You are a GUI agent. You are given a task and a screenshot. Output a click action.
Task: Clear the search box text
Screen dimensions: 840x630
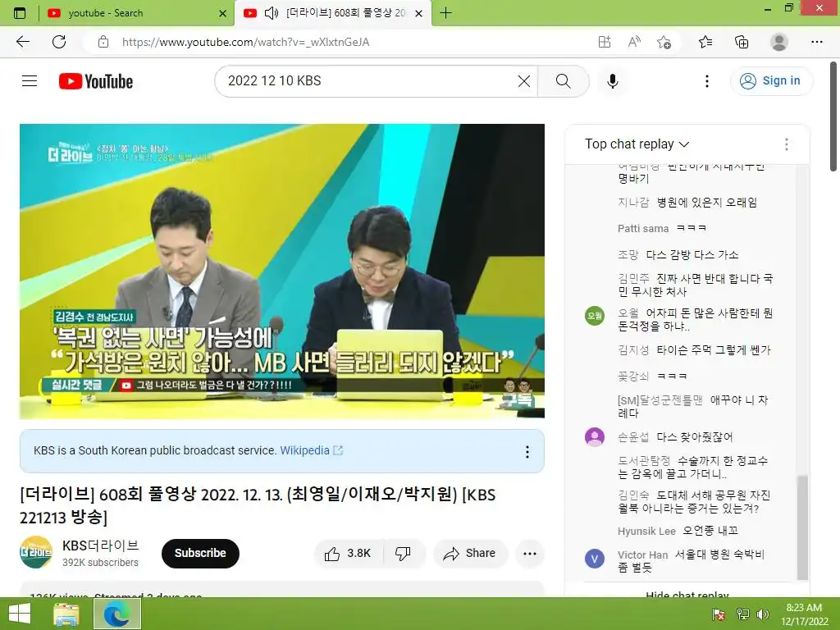pos(524,81)
